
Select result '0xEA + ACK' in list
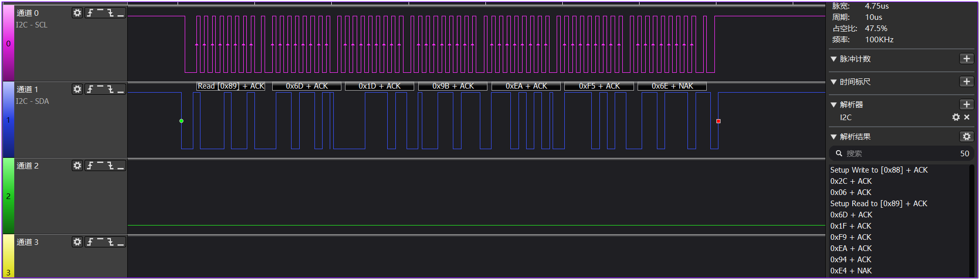tap(851, 248)
